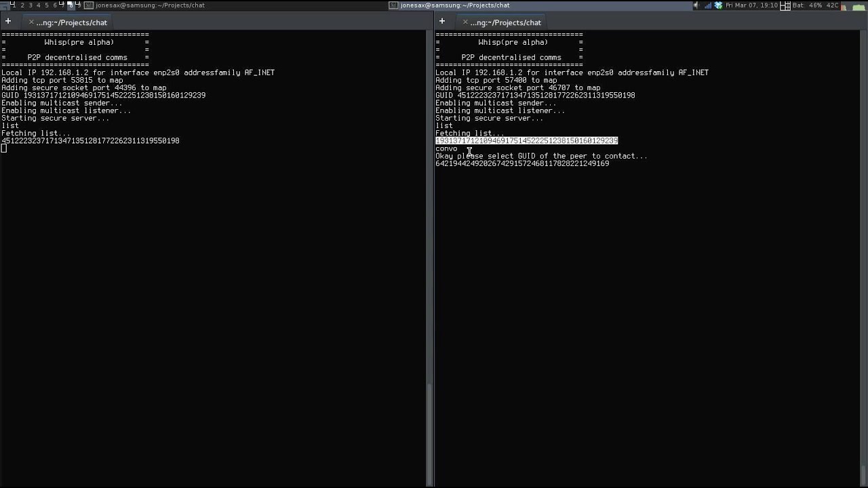Viewport: 868px width, 488px height.
Task: Close the left terminal's chat tab
Action: (31, 22)
